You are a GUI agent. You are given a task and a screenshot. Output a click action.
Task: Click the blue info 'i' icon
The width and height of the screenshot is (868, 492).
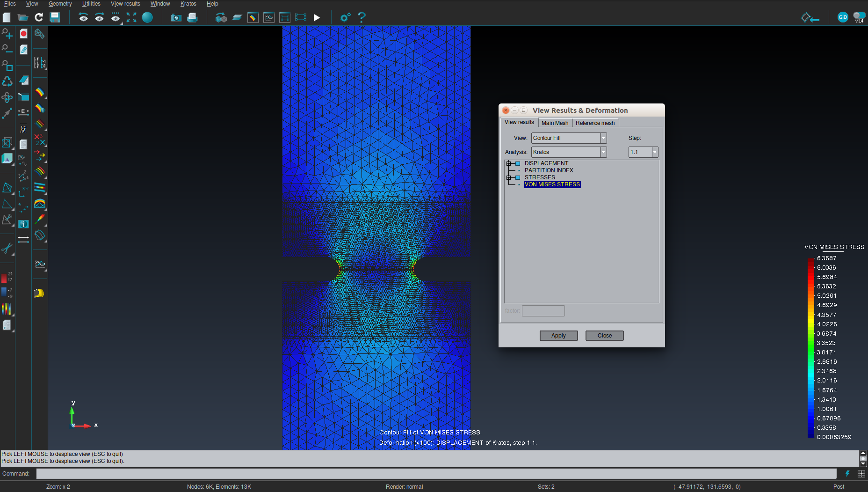click(23, 224)
